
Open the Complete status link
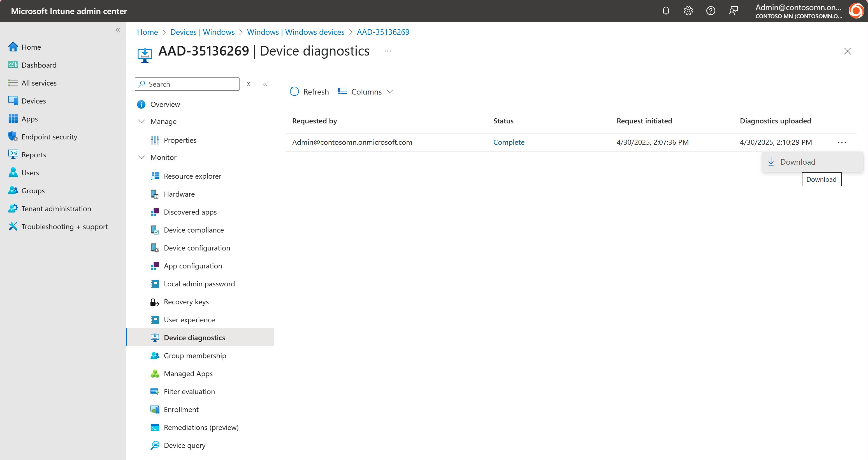pyautogui.click(x=509, y=142)
